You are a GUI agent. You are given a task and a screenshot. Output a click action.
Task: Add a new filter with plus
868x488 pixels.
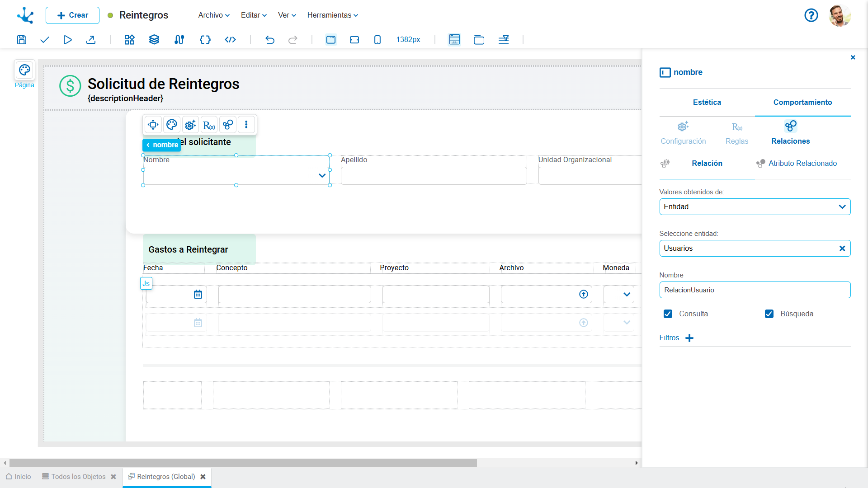tap(689, 338)
